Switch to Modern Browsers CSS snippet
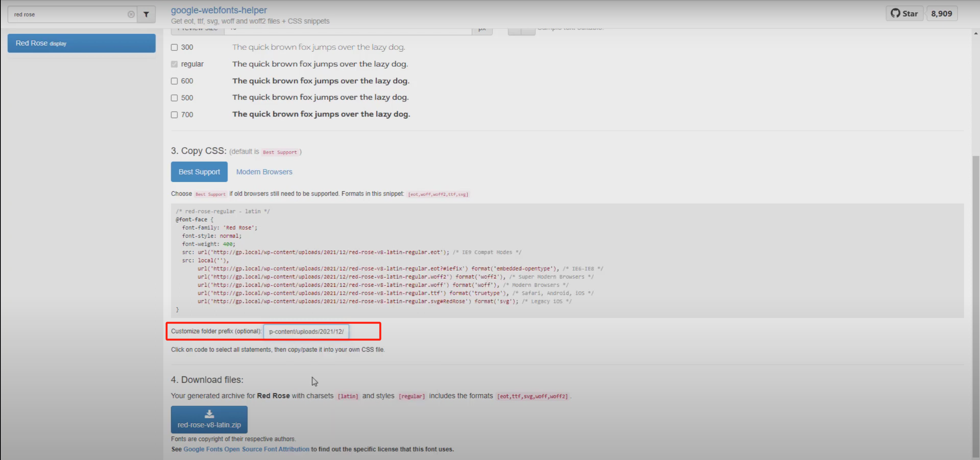Image resolution: width=980 pixels, height=460 pixels. click(263, 171)
